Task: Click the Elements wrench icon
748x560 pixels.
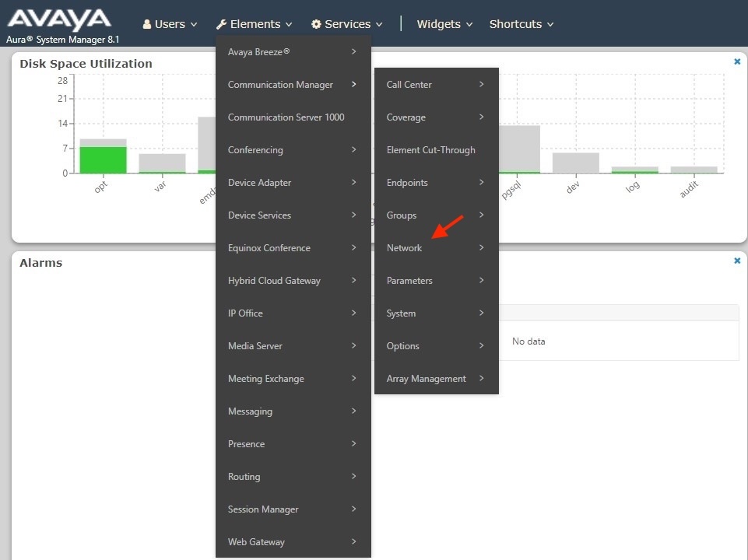Action: 221,24
